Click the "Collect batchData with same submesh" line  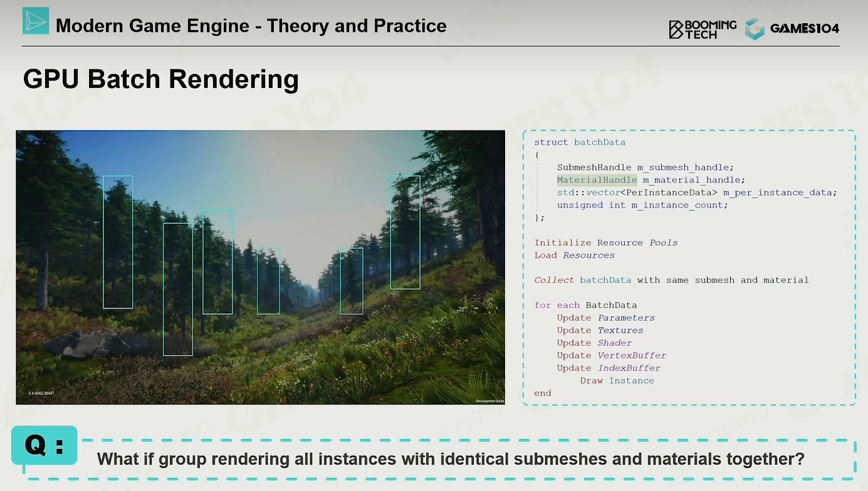point(671,280)
